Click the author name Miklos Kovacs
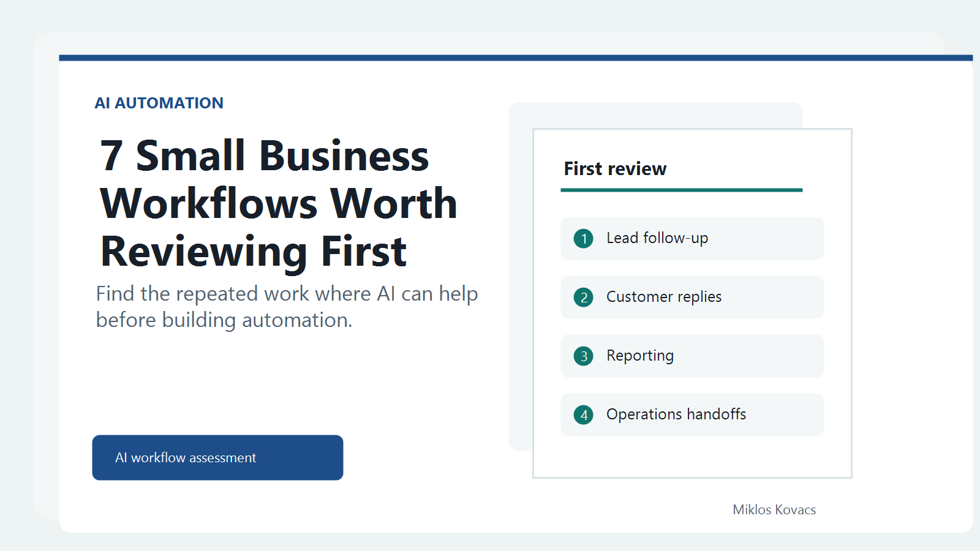The width and height of the screenshot is (980, 551). 774,509
